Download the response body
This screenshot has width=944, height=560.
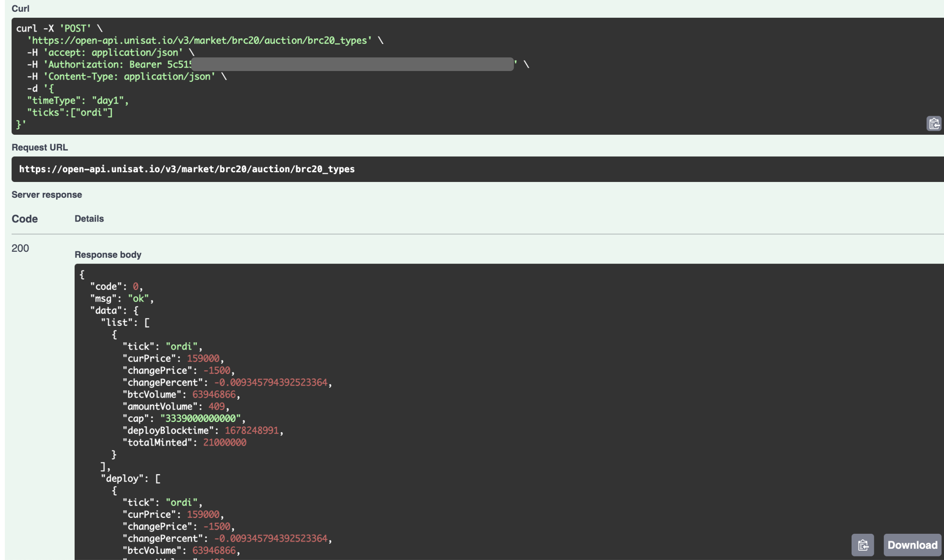912,545
